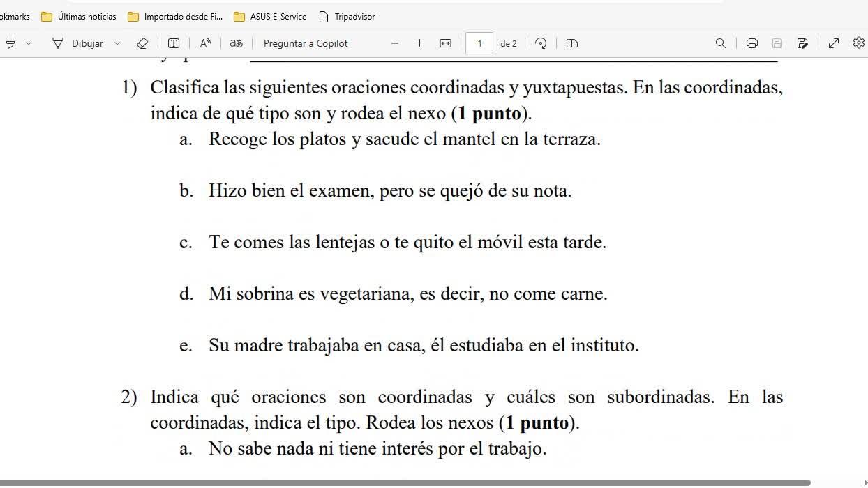Activate the add text tool
Screen dimensions: 868x488
point(174,43)
